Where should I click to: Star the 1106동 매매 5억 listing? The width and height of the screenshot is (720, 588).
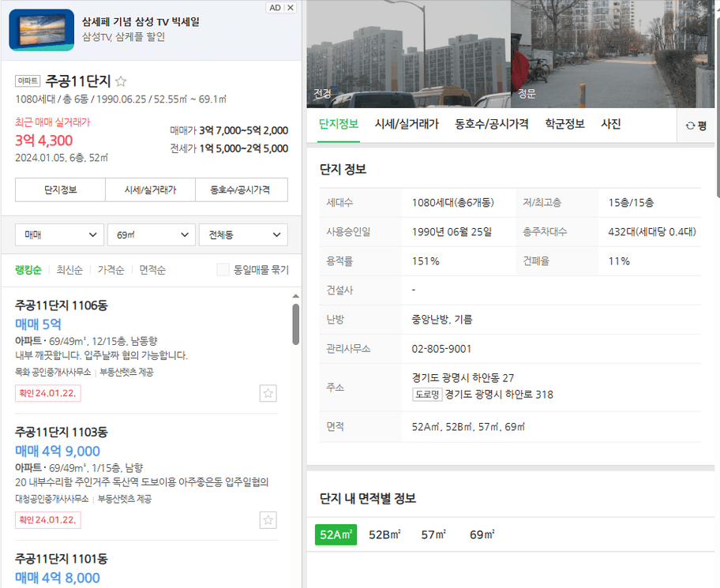268,393
